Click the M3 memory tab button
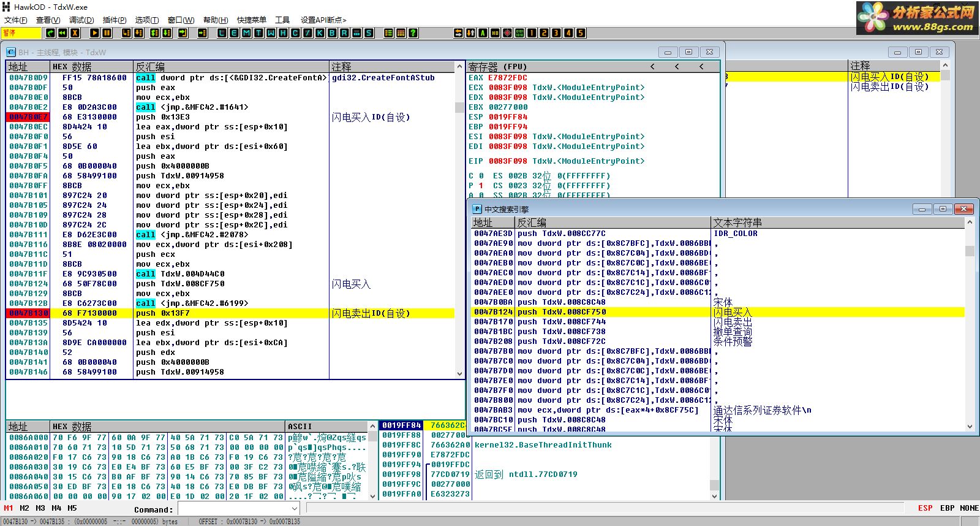 click(40, 508)
